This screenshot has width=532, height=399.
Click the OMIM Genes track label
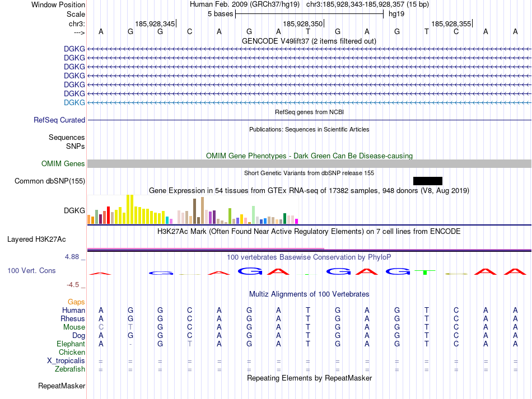(x=63, y=164)
